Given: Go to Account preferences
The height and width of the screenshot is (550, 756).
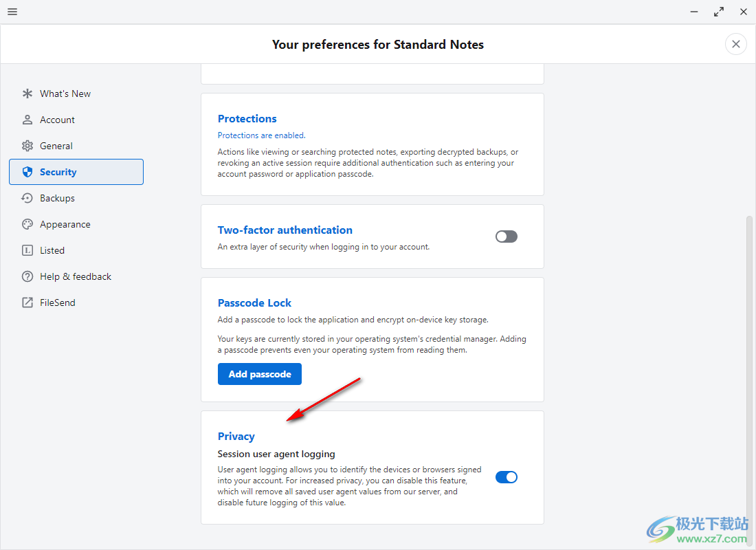Looking at the screenshot, I should pyautogui.click(x=76, y=120).
